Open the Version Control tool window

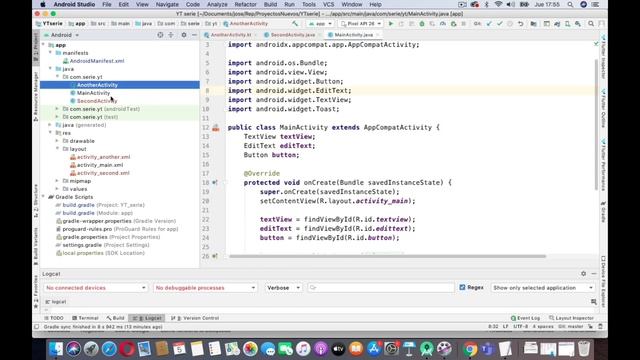point(196,318)
